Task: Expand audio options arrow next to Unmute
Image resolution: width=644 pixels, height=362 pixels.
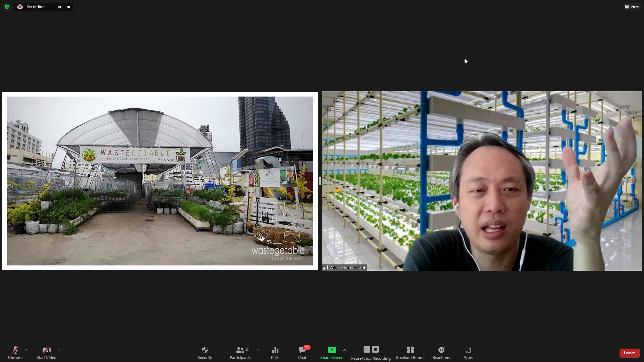Action: [x=26, y=350]
